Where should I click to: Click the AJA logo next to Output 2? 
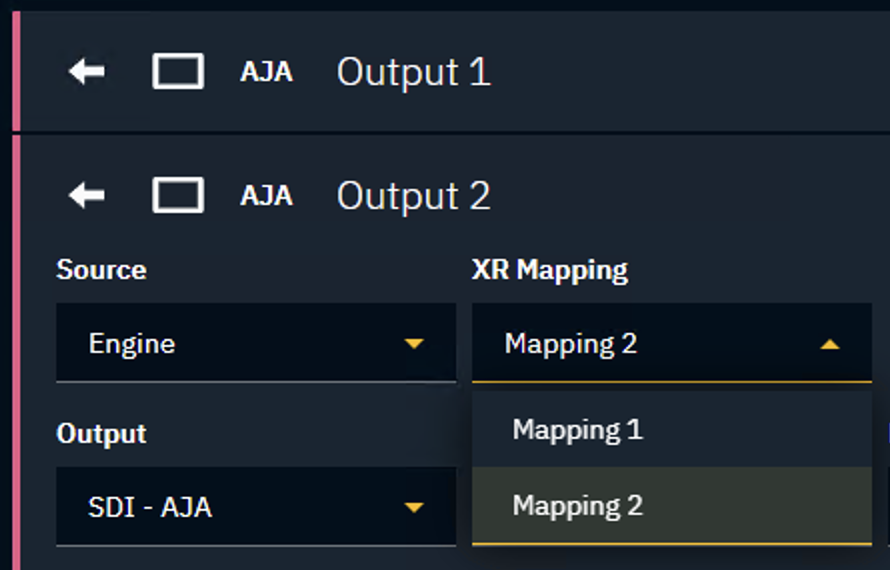coord(266,196)
